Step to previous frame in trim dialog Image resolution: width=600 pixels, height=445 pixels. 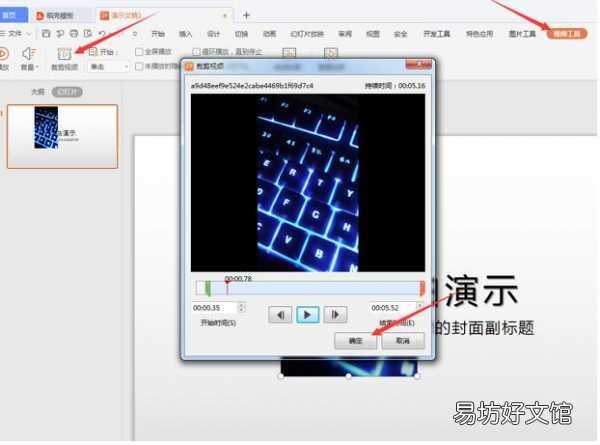[x=280, y=315]
